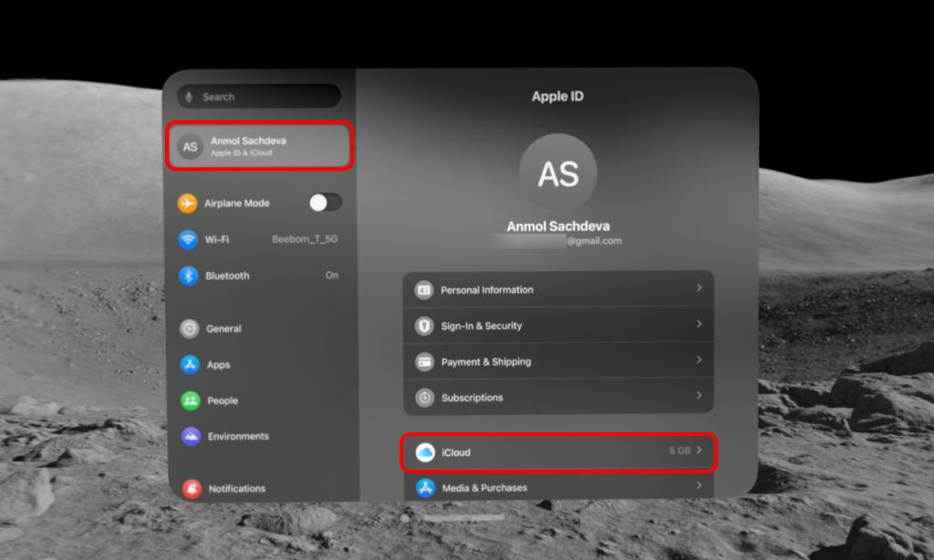This screenshot has height=560, width=934.
Task: Click the red Notifications bell icon
Action: point(192,489)
